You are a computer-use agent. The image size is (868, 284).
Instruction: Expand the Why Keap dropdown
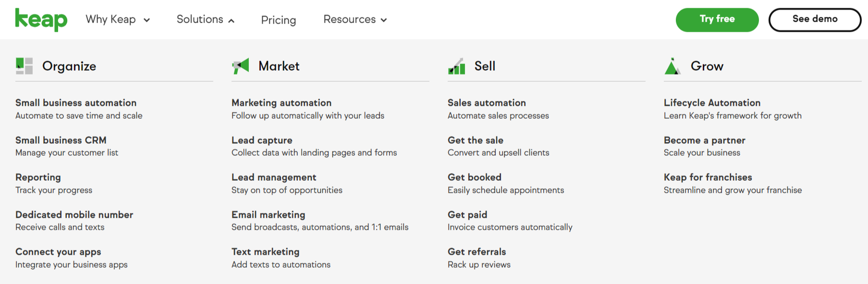(x=118, y=19)
